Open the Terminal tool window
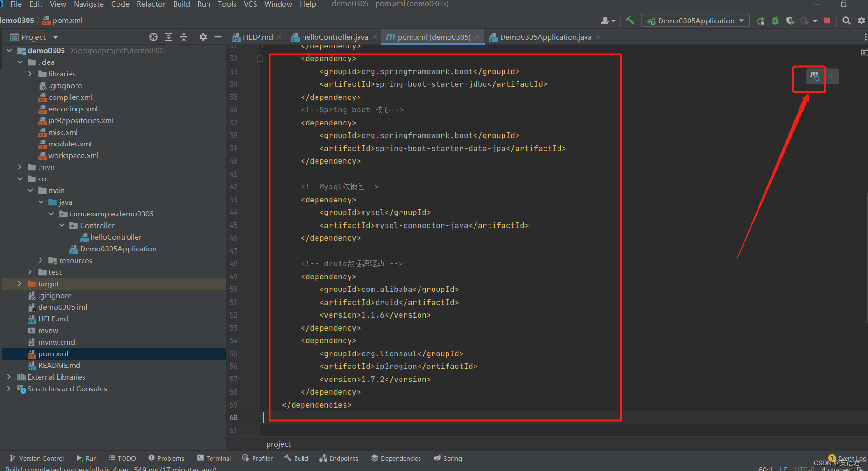Screen dimensions: 868x471 214,458
